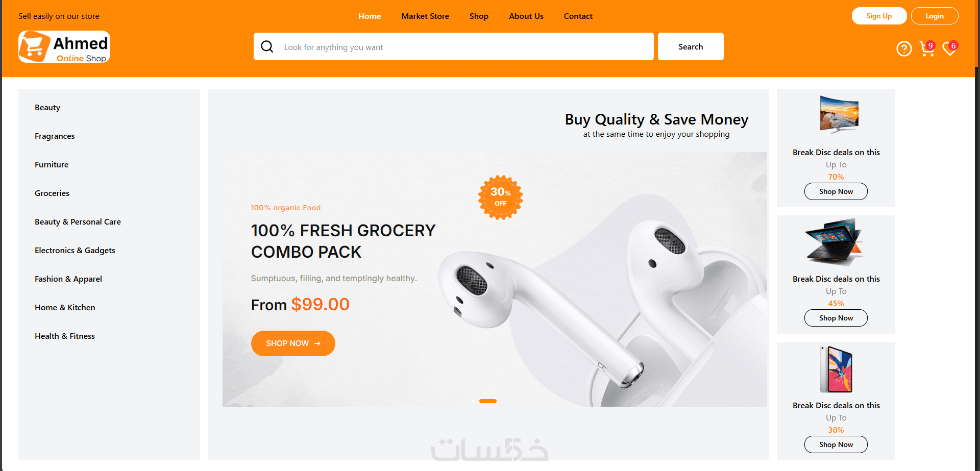Open the Contact menu link

(x=578, y=16)
